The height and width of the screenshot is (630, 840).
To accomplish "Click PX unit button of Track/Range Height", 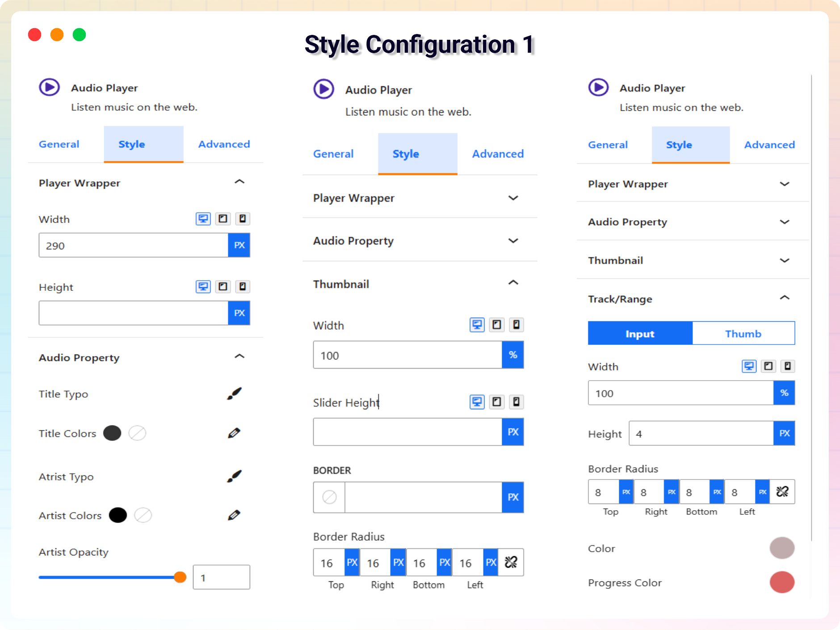I will 784,433.
